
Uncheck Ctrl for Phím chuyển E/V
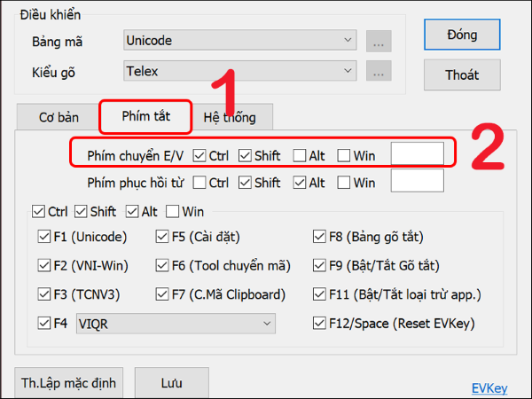pos(199,156)
